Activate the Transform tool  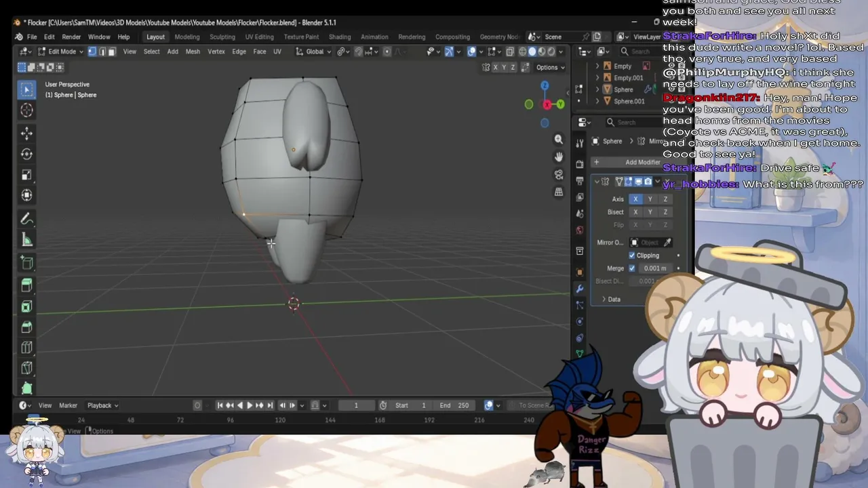pyautogui.click(x=26, y=196)
